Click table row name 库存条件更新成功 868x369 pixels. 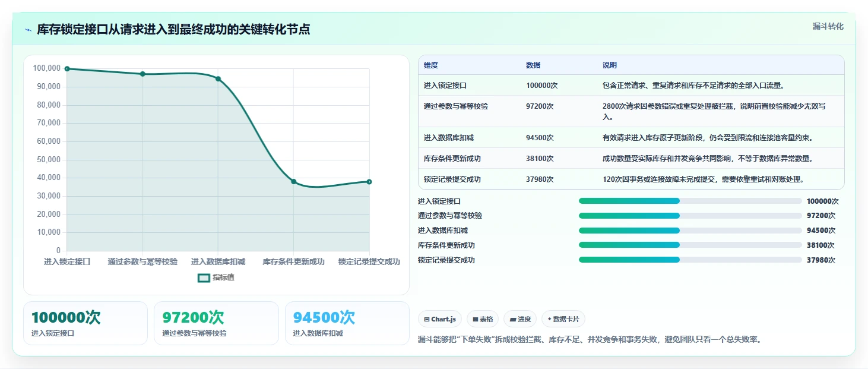click(452, 159)
